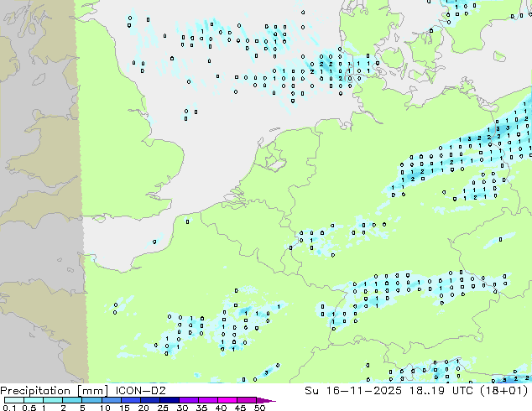Image resolution: width=532 pixels, height=411 pixels.
Task: Click the 'ICON-D2' model name label
Action: click(x=140, y=390)
